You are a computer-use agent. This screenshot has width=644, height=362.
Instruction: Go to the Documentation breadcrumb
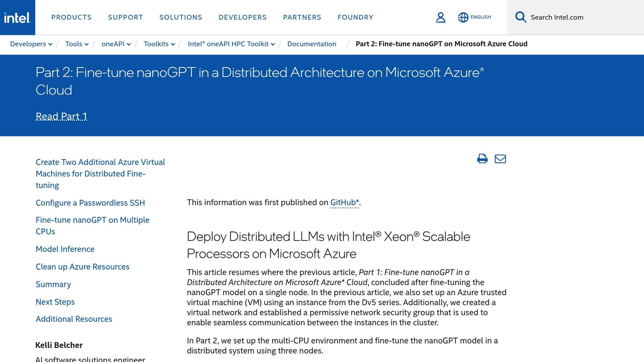pyautogui.click(x=312, y=44)
